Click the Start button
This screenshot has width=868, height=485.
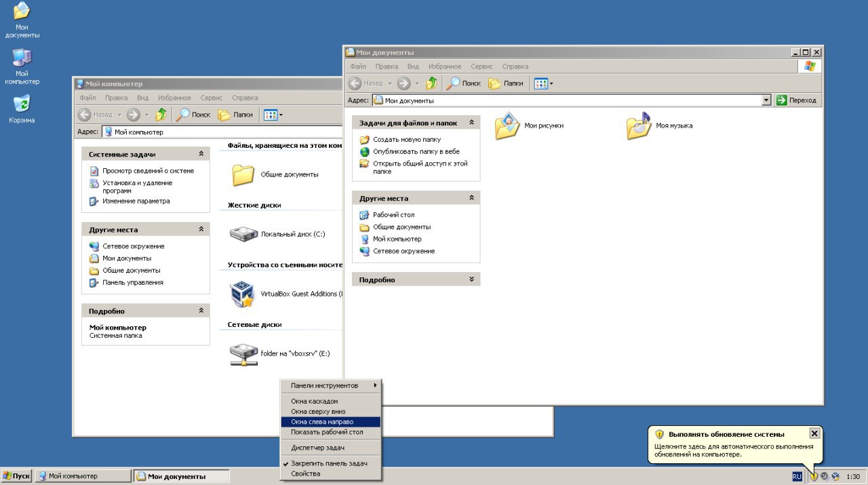[16, 476]
